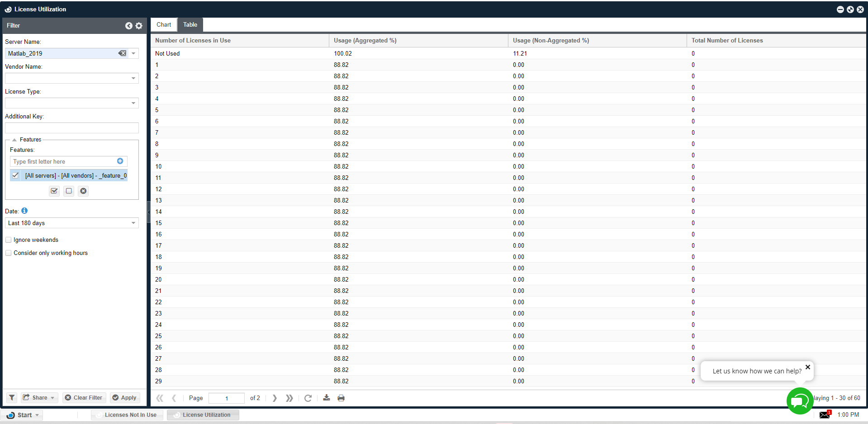Image resolution: width=868 pixels, height=424 pixels.
Task: Collapse the Filter panel with arrow icon
Action: 129,26
